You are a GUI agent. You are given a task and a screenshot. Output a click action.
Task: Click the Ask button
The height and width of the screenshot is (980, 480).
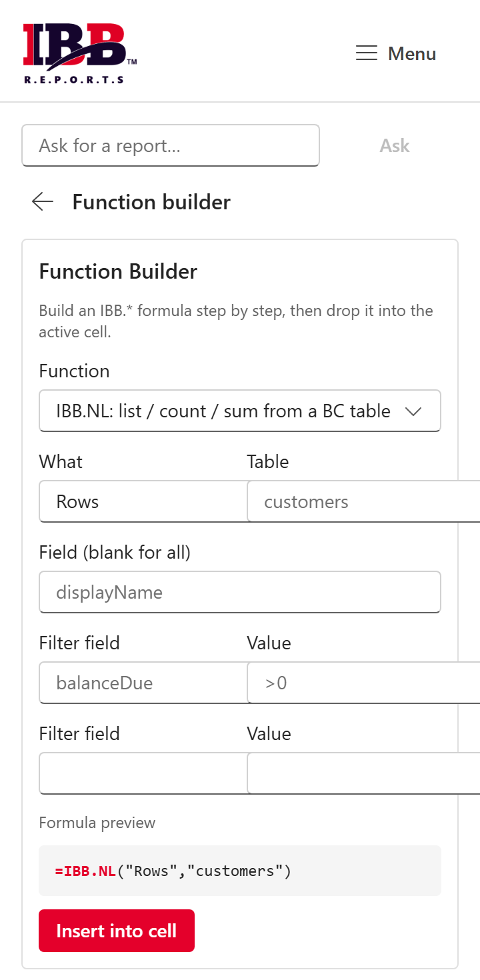(x=395, y=145)
